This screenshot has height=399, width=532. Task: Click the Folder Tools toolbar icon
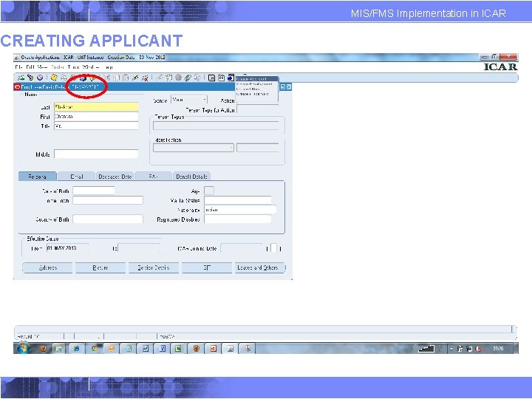(x=197, y=78)
